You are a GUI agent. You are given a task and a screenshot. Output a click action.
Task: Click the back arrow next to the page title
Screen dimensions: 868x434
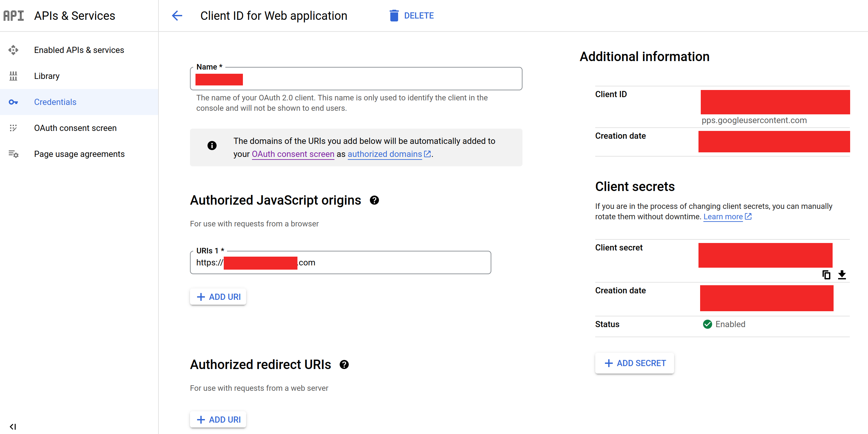(177, 16)
